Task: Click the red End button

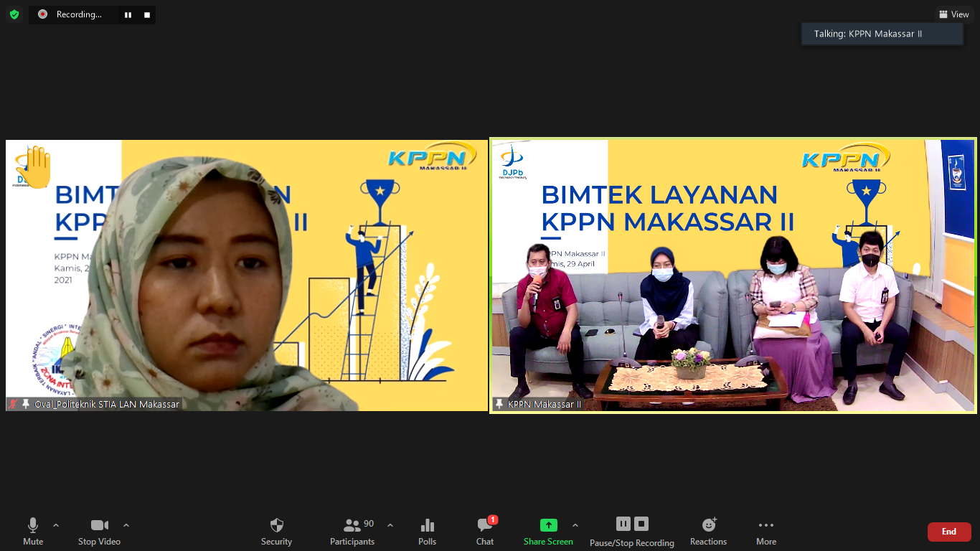Action: pyautogui.click(x=949, y=532)
